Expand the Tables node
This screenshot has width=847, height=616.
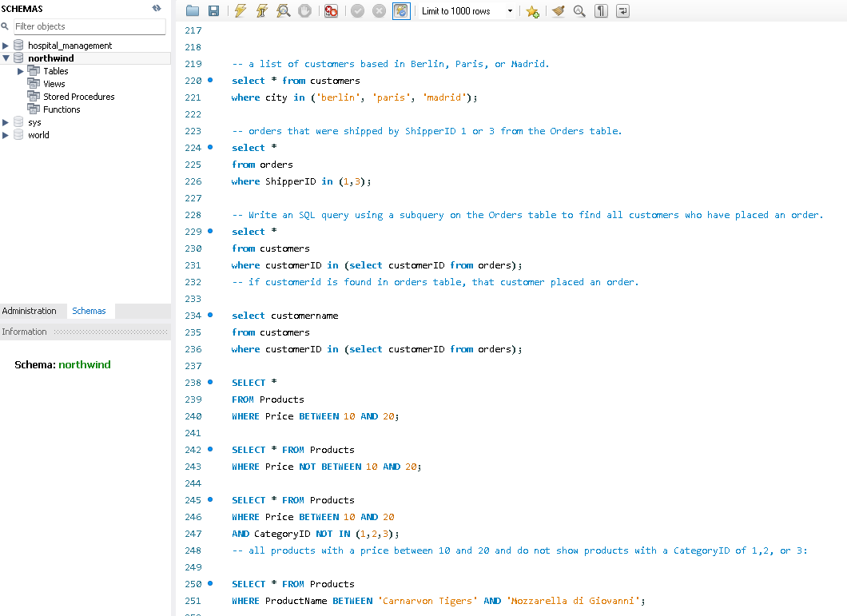21,71
